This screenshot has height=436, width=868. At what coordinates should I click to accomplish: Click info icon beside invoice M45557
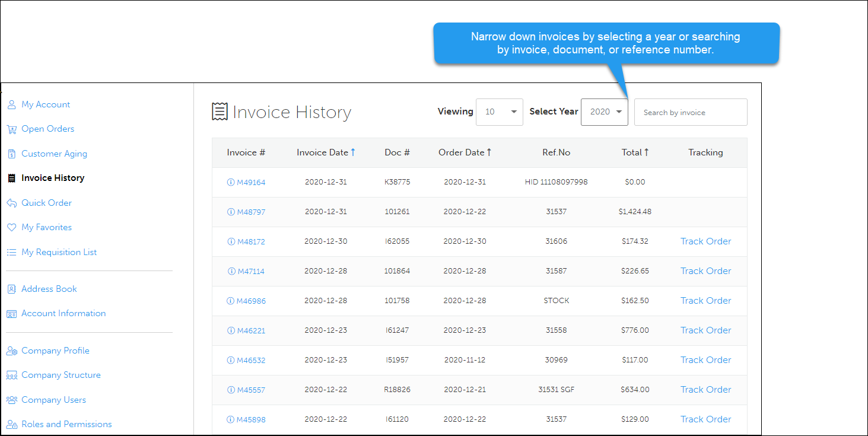231,390
